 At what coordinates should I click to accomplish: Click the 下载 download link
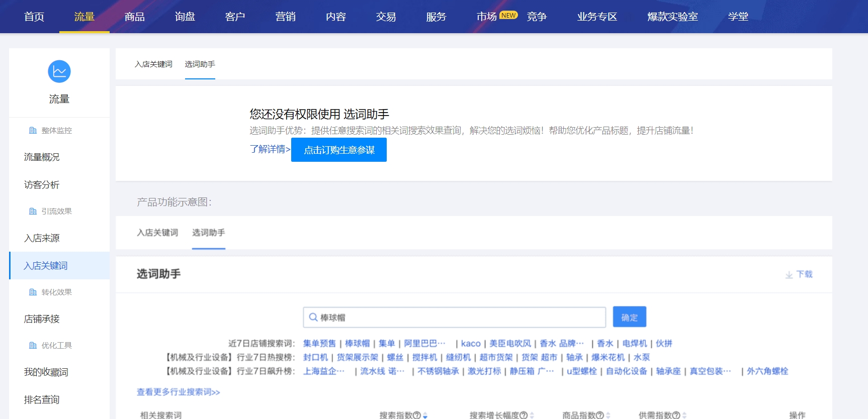(804, 274)
